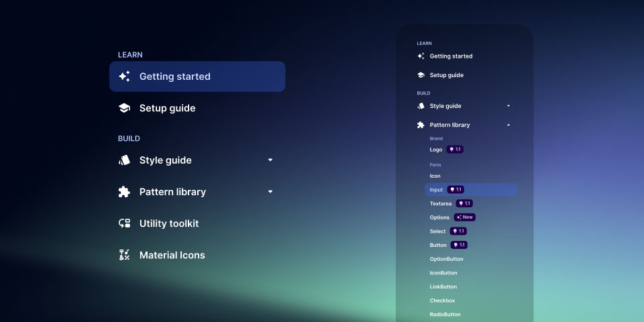This screenshot has height=322, width=644.
Task: Click Style guide swatch icon in small panel
Action: click(421, 106)
